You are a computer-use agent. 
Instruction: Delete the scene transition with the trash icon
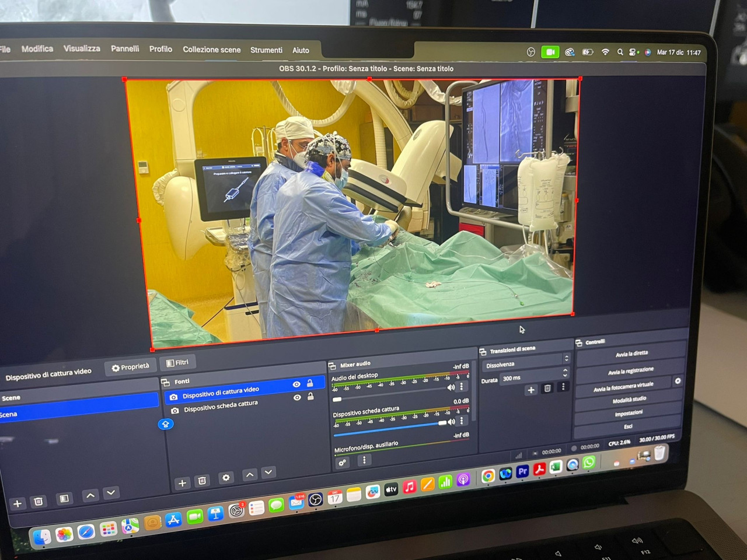coord(547,388)
